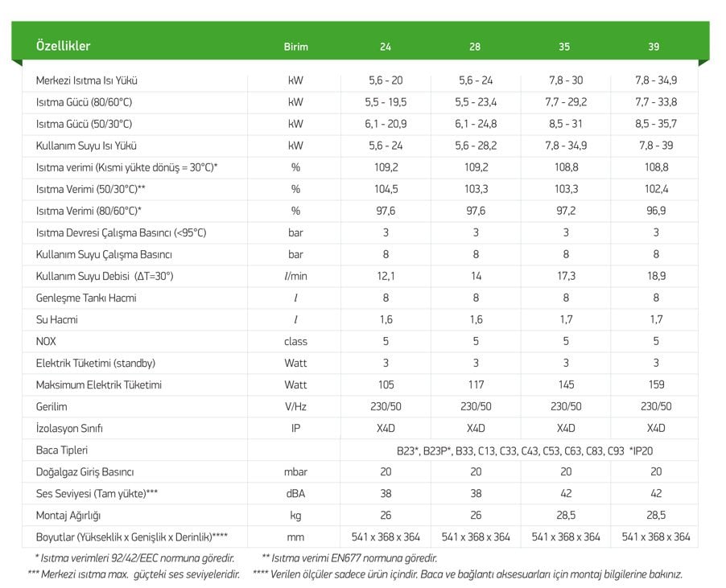Click the NOX row label
The width and height of the screenshot is (726, 588).
click(x=46, y=341)
